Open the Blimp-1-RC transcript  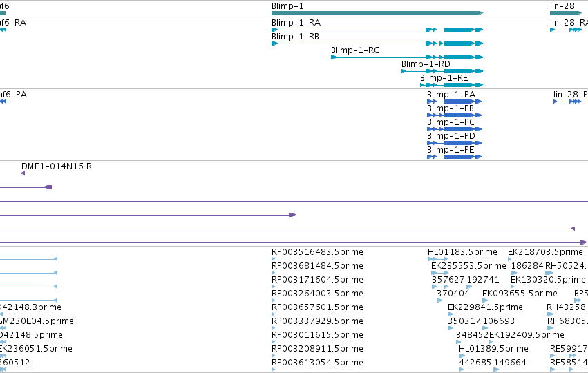pyautogui.click(x=407, y=57)
